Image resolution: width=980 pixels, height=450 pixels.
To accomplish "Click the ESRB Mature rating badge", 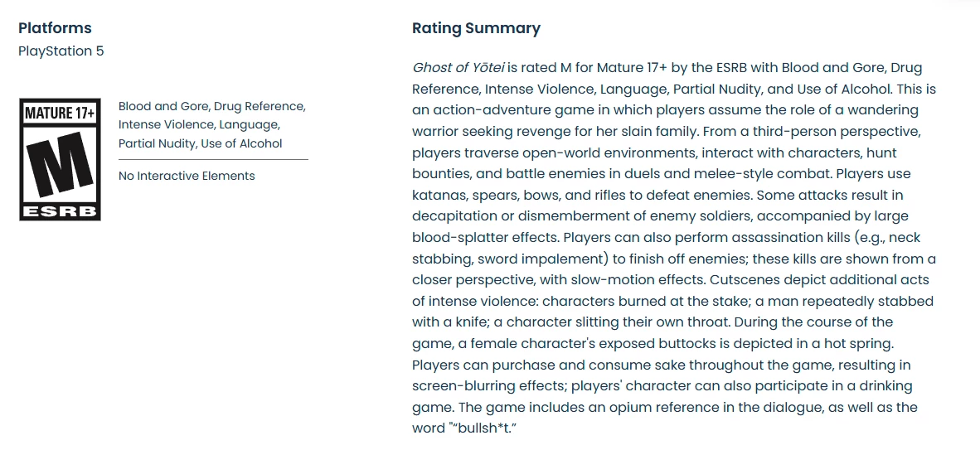I will coord(60,159).
